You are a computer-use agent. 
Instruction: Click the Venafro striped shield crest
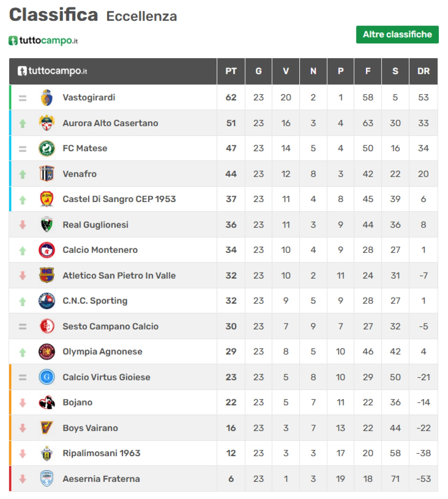click(x=47, y=174)
